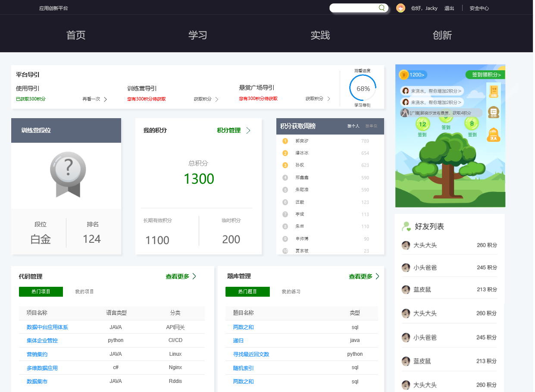Click leaderboard name 朱聪浩
The height and width of the screenshot is (392, 535).
pyautogui.click(x=302, y=190)
